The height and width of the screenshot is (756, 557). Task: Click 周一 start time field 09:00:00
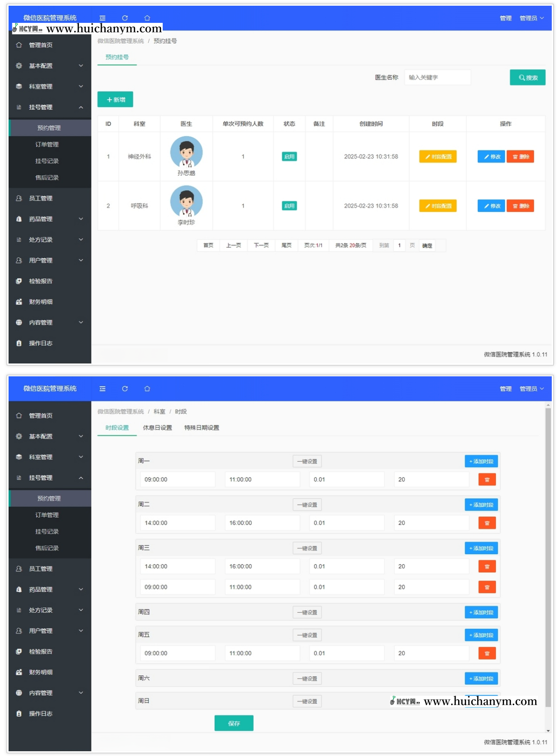(177, 480)
